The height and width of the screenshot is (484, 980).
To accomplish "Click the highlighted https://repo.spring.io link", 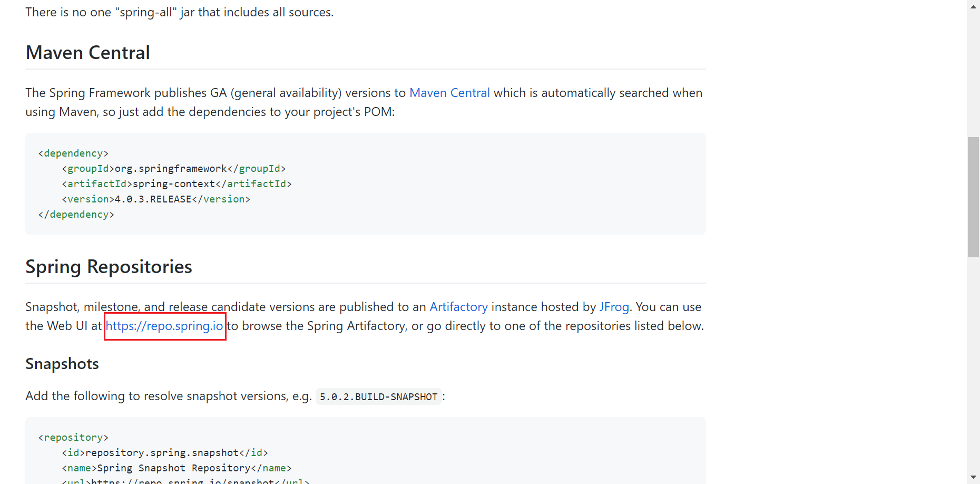I will (164, 326).
